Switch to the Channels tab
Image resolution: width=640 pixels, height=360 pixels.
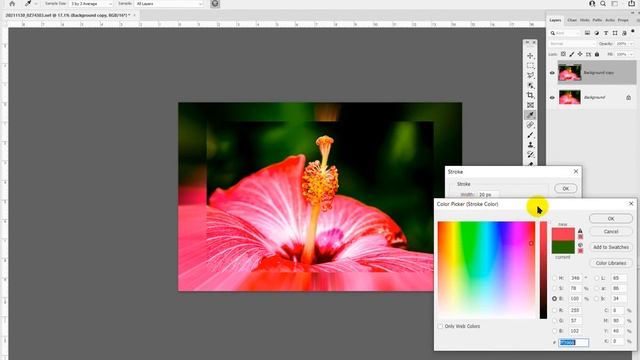572,20
